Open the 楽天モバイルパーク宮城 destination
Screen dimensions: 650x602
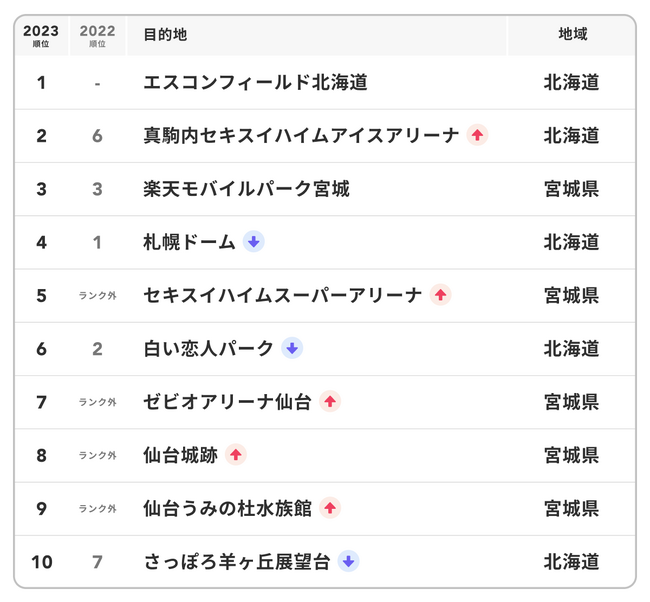246,189
